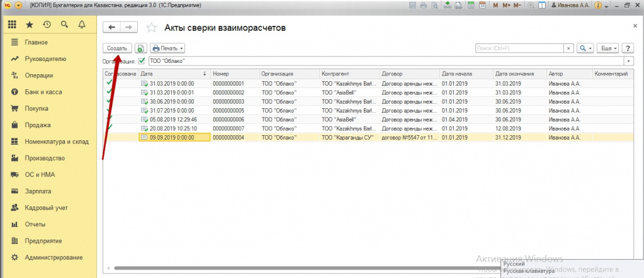Click the M+ memory add button

click(506, 5)
